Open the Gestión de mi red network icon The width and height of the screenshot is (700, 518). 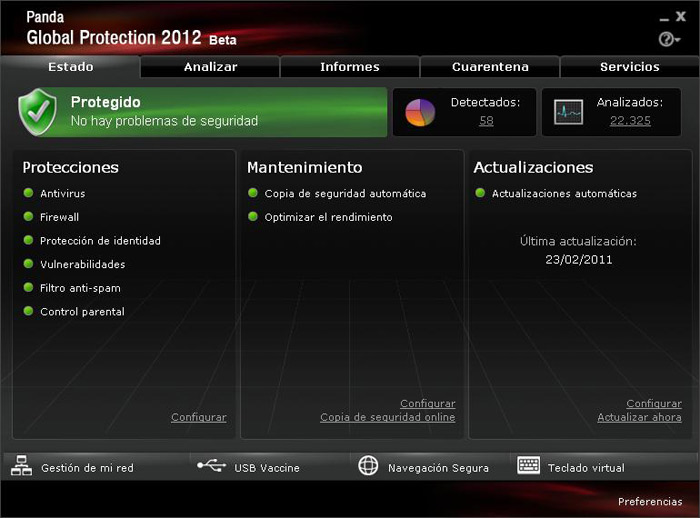[21, 466]
